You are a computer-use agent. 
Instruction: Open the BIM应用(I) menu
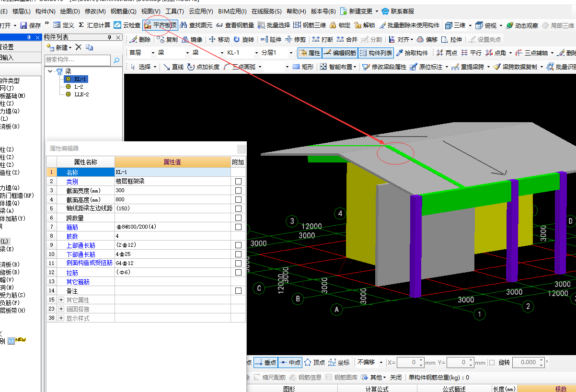pyautogui.click(x=232, y=11)
